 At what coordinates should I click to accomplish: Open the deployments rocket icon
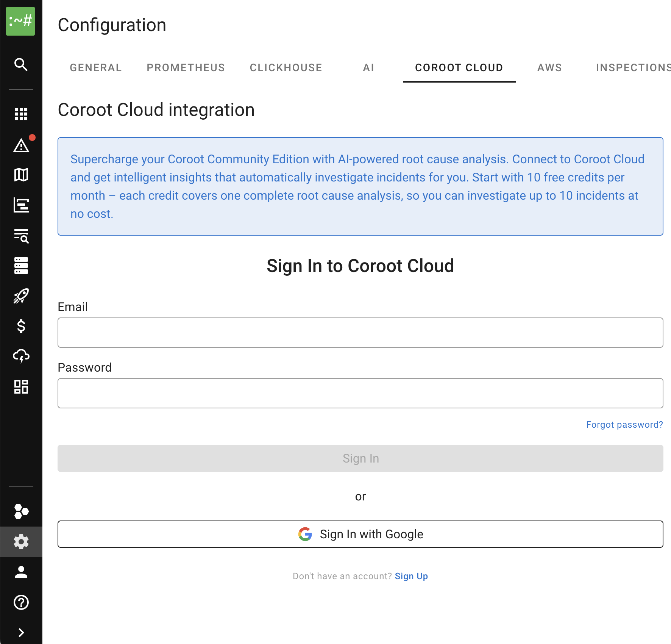point(21,296)
